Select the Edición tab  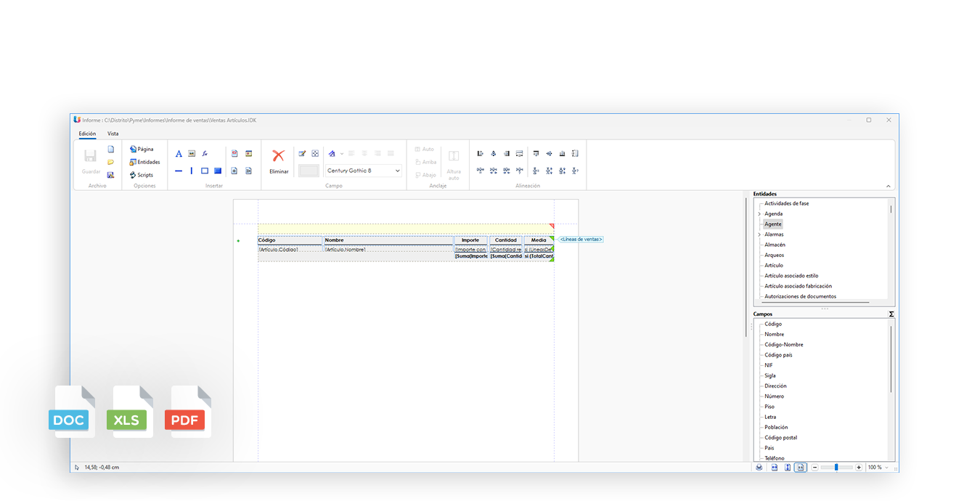pos(87,134)
